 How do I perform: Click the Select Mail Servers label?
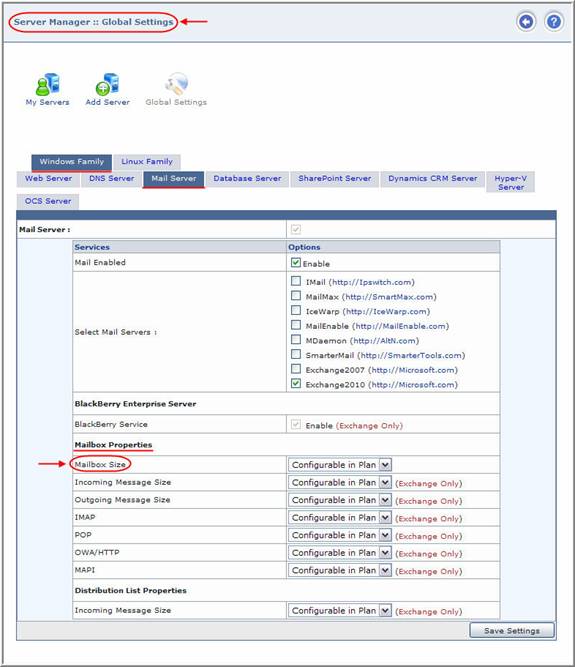[x=116, y=332]
